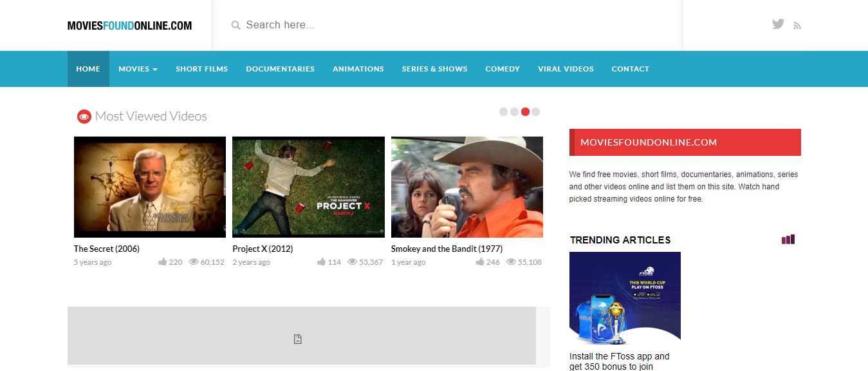Click broken image icon in gray banner

click(x=298, y=339)
